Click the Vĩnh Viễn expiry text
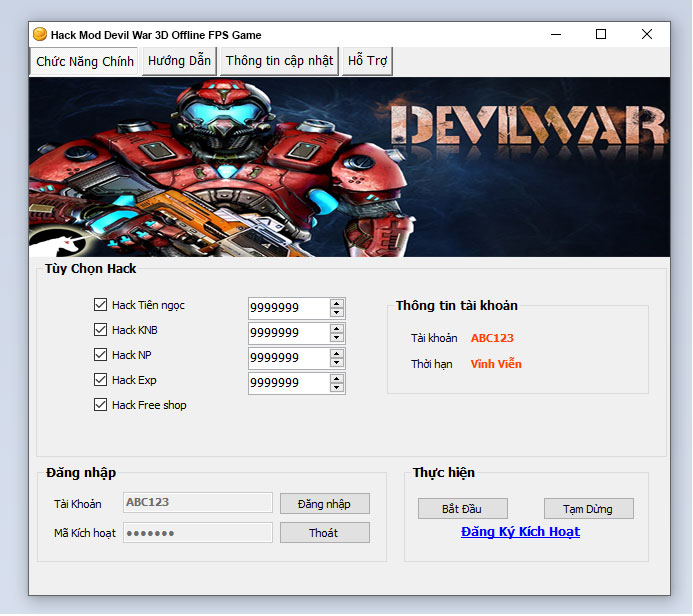 pyautogui.click(x=496, y=364)
